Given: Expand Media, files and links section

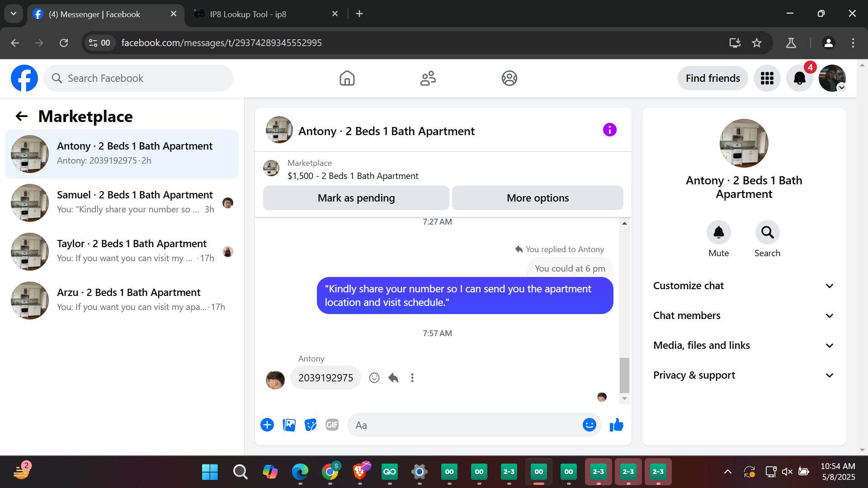Looking at the screenshot, I should point(744,345).
